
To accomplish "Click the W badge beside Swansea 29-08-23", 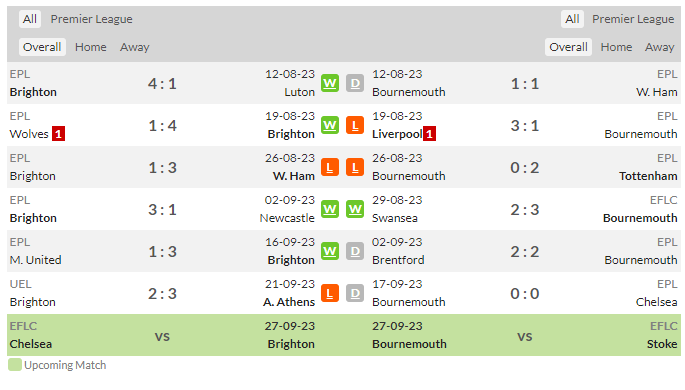I will click(355, 209).
